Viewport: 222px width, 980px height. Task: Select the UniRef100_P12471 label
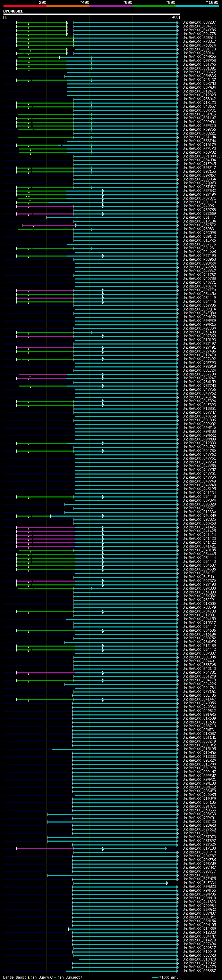click(x=199, y=91)
